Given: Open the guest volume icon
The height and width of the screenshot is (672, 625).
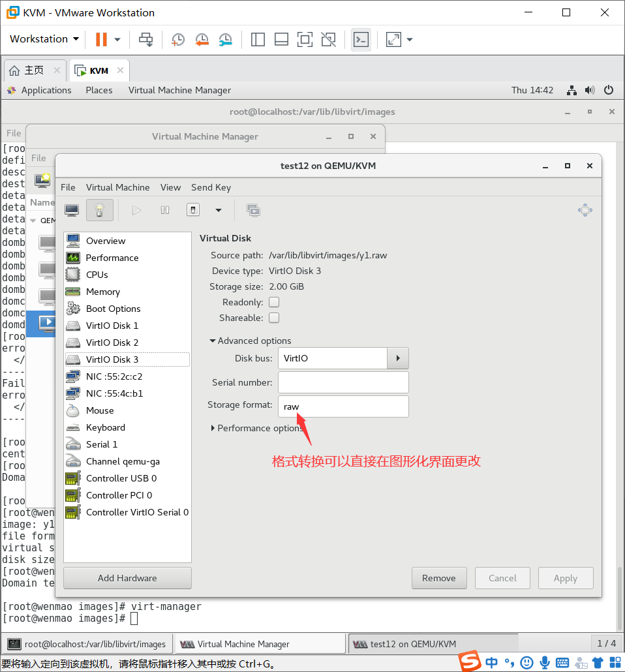Looking at the screenshot, I should (x=590, y=90).
